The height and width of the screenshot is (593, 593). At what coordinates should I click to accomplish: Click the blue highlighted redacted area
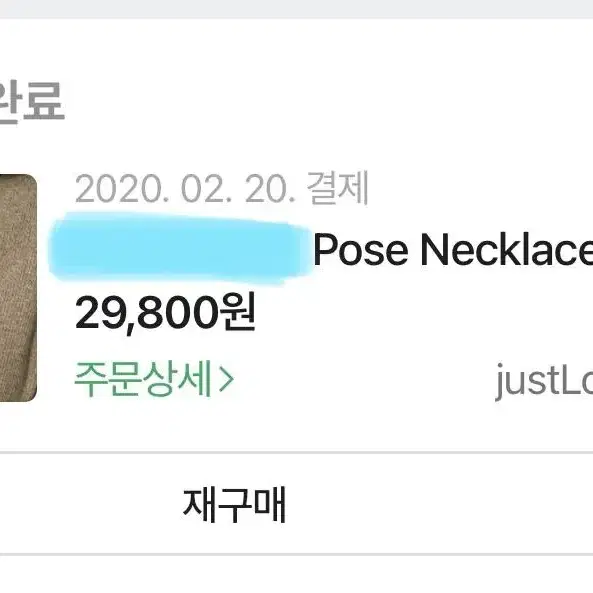click(181, 248)
